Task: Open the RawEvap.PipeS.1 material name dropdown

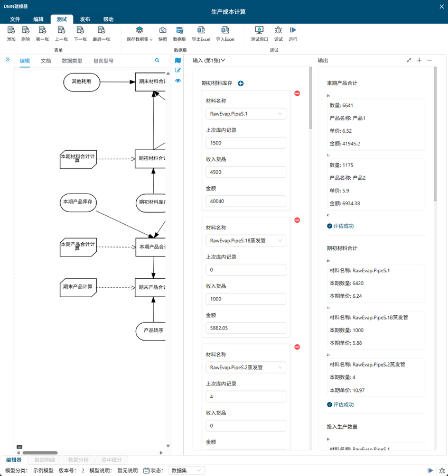Action: (246, 114)
